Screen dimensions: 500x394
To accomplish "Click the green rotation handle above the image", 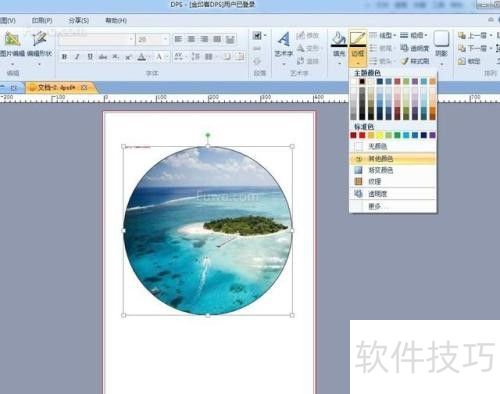I will pos(208,135).
